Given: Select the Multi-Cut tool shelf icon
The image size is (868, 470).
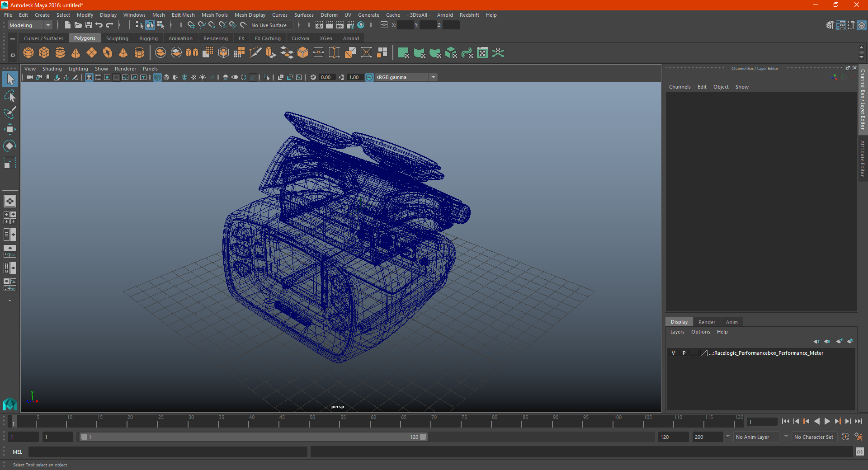Looking at the screenshot, I should click(255, 53).
